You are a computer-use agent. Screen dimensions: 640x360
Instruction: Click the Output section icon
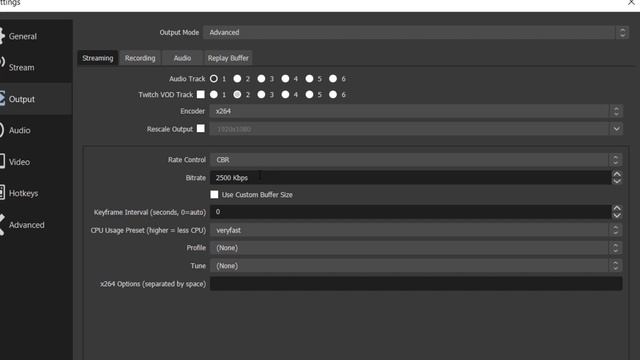(x=2, y=99)
